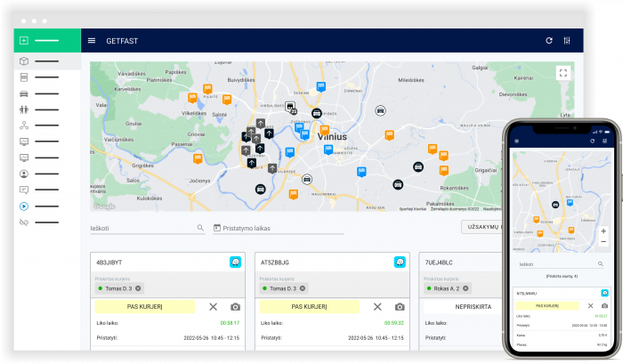The image size is (623, 364).
Task: Select the crossed-out link sidebar icon
Action: [24, 222]
